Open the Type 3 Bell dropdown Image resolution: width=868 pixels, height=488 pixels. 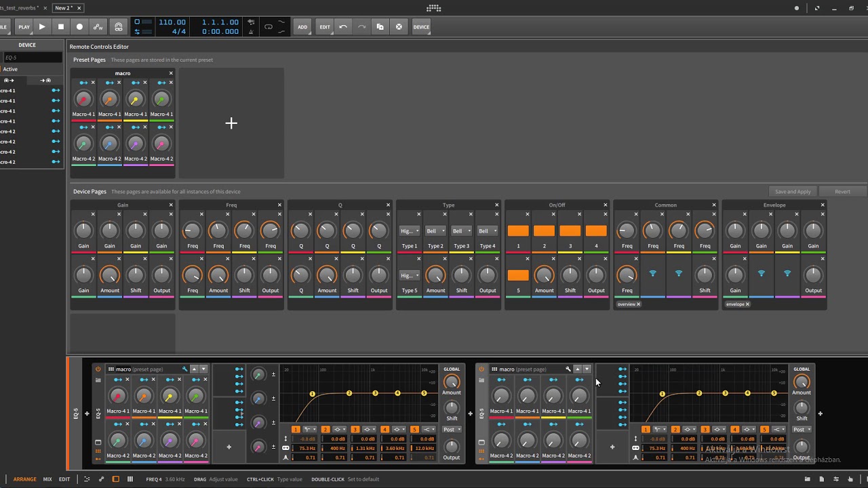461,231
